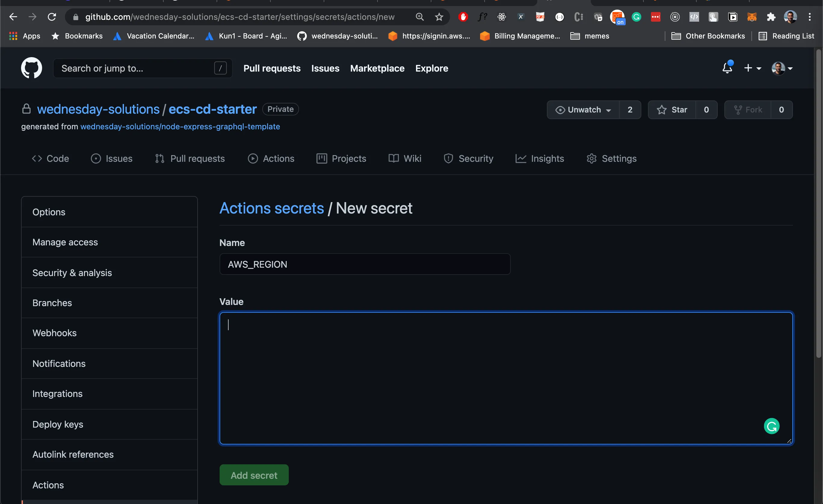Open the user avatar dropdown menu
Viewport: 823px width, 504px height.
pyautogui.click(x=782, y=68)
